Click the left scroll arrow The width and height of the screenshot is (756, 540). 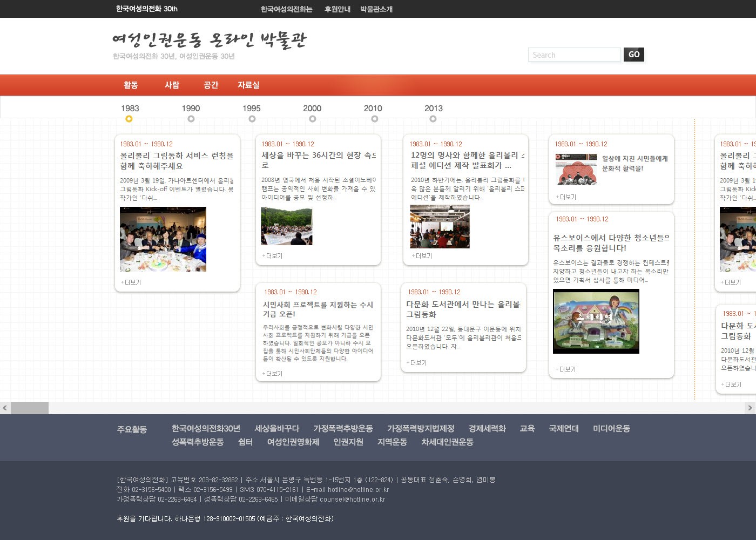tap(5, 408)
